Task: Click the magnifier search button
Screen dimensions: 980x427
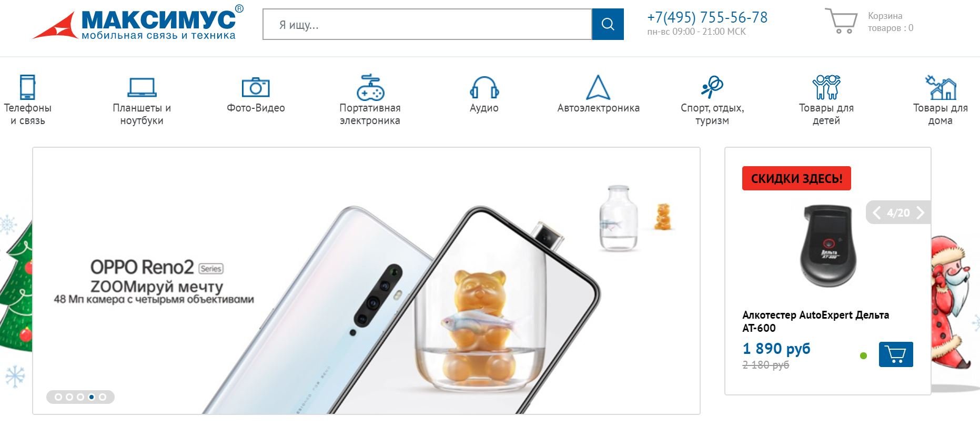Action: (x=608, y=24)
